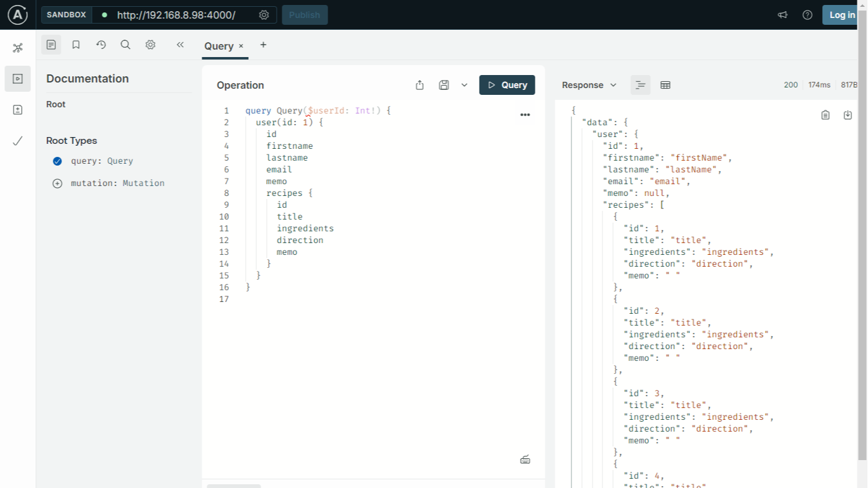Download the response JSON
The image size is (868, 488).
[848, 115]
